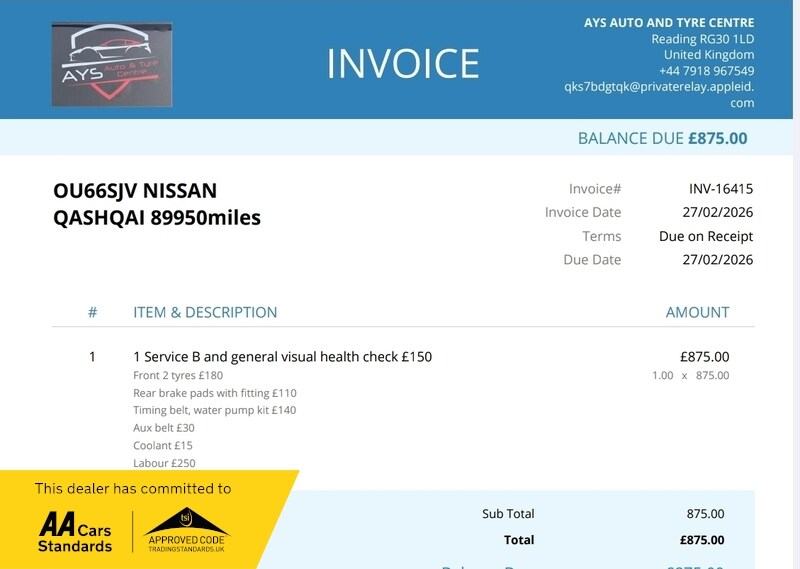Click the Sub Total 875.00 value
This screenshot has height=569, width=800.
click(x=705, y=514)
